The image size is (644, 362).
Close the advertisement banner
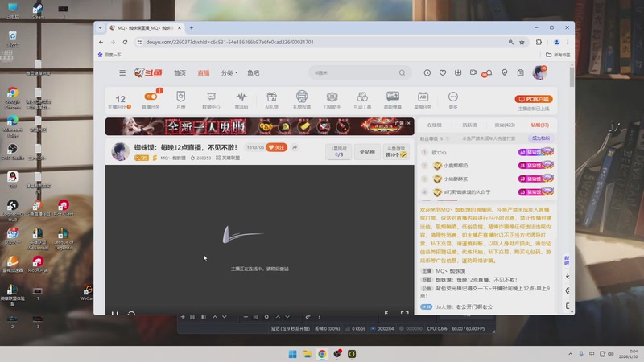[409, 123]
